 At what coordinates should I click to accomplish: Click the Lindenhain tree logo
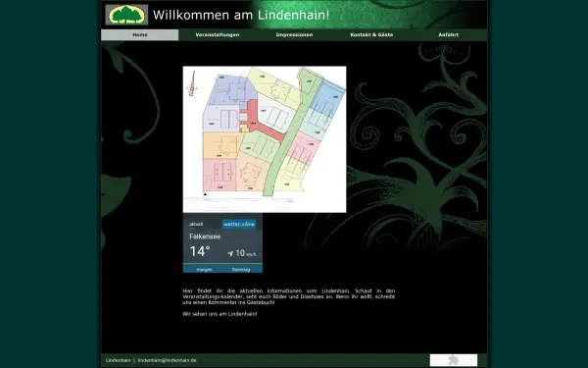126,15
